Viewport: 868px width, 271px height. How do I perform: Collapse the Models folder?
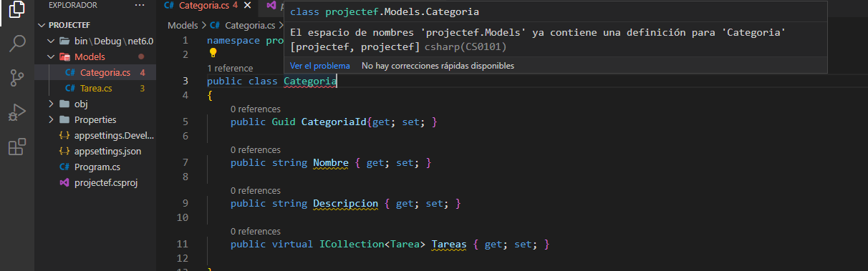[x=52, y=56]
